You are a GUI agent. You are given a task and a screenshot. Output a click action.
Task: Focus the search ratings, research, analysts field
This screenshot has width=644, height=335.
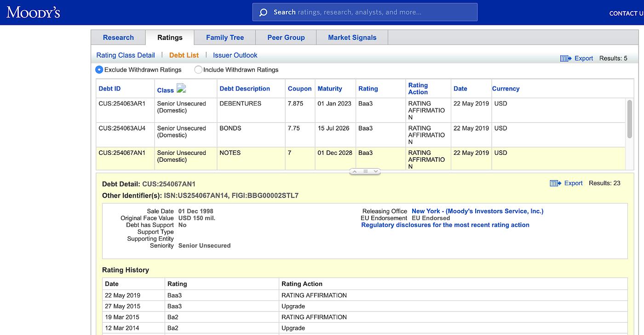point(365,12)
